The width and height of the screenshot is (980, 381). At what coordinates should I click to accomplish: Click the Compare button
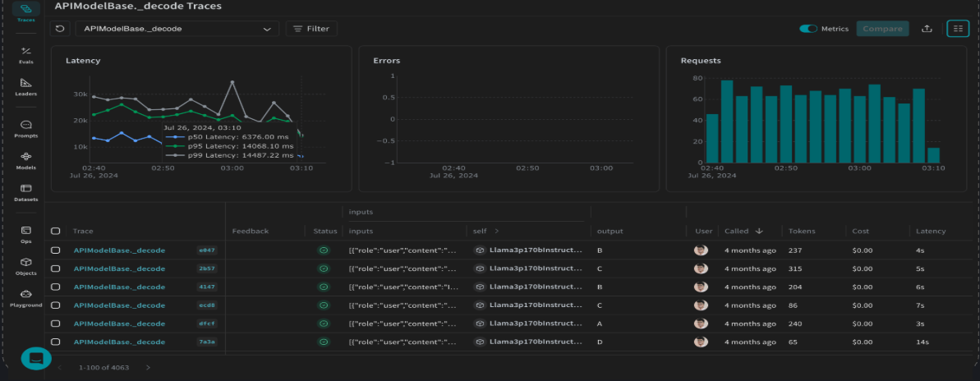[882, 29]
